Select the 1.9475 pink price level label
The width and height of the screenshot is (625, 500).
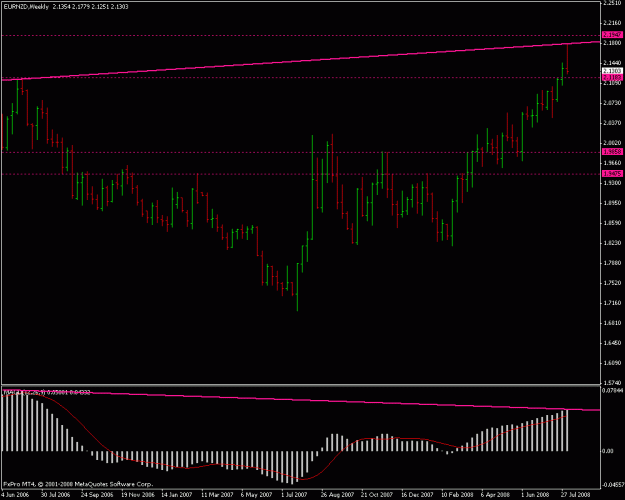tap(612, 174)
